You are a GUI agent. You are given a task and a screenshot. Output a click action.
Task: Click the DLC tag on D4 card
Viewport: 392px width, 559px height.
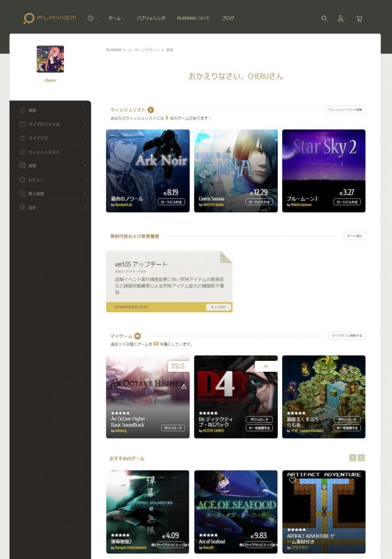click(x=266, y=366)
